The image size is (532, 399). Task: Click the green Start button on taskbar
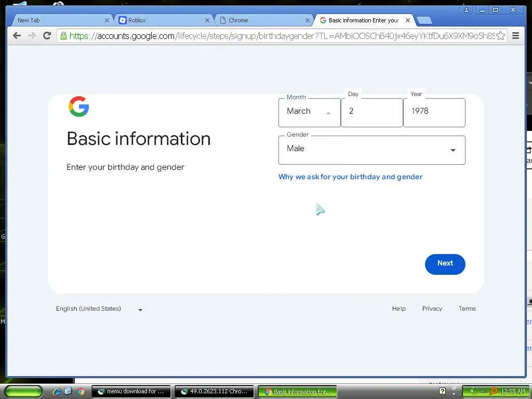23,392
